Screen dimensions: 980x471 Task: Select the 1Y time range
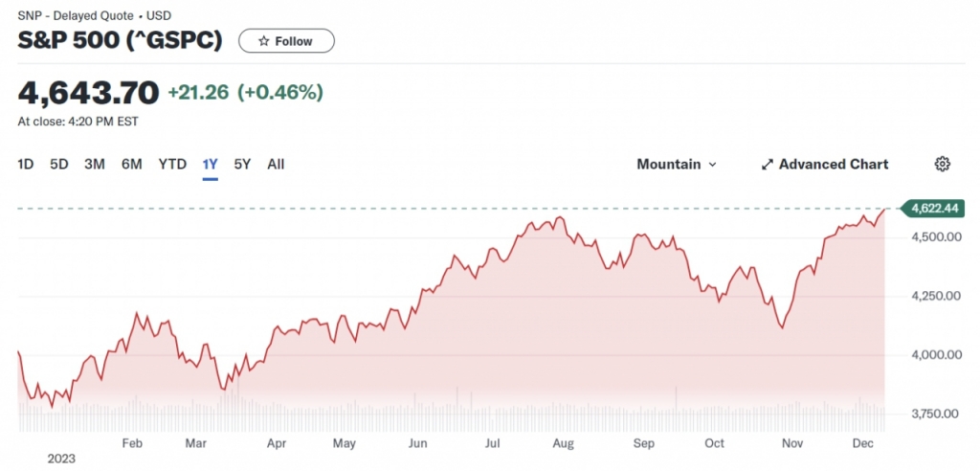[211, 164]
